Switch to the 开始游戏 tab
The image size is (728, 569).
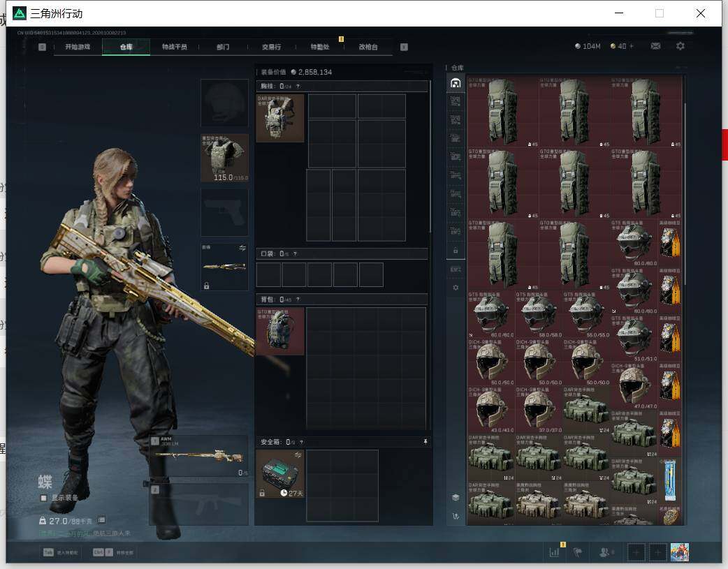78,47
